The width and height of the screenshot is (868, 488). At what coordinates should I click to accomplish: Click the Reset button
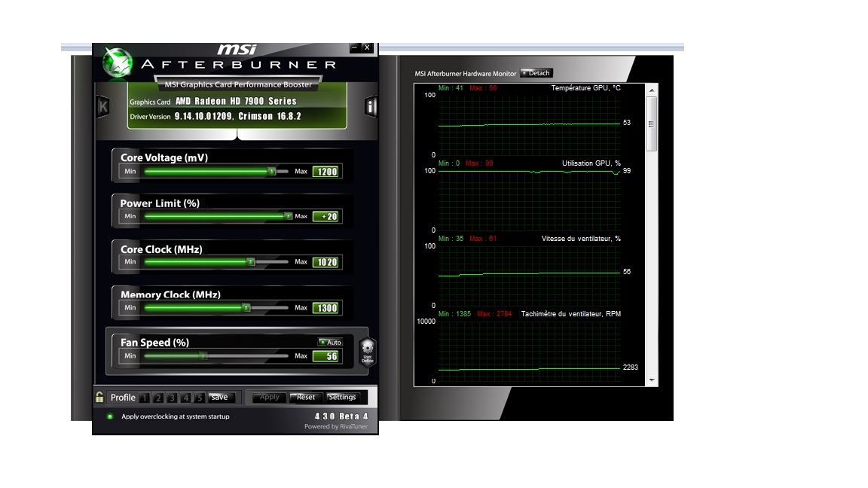click(x=306, y=398)
